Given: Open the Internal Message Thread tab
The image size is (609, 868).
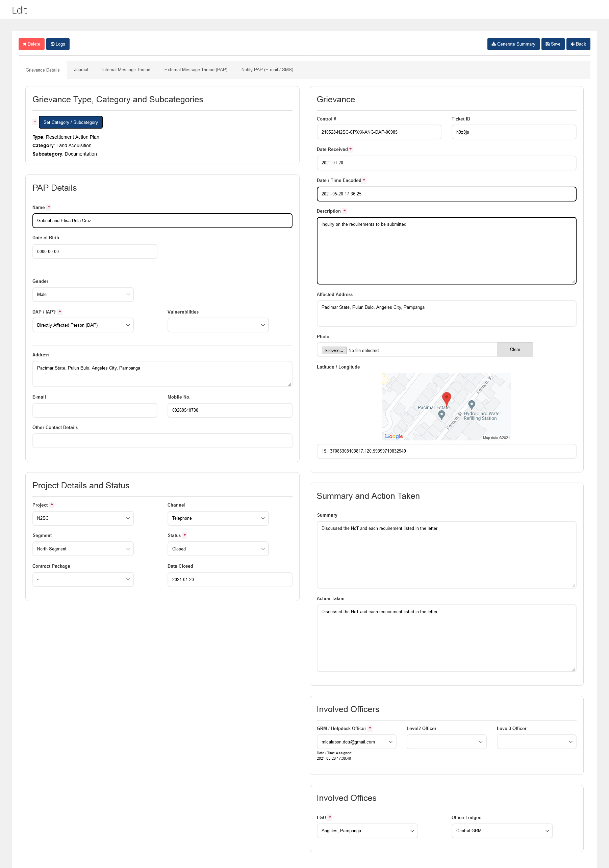Looking at the screenshot, I should [126, 70].
